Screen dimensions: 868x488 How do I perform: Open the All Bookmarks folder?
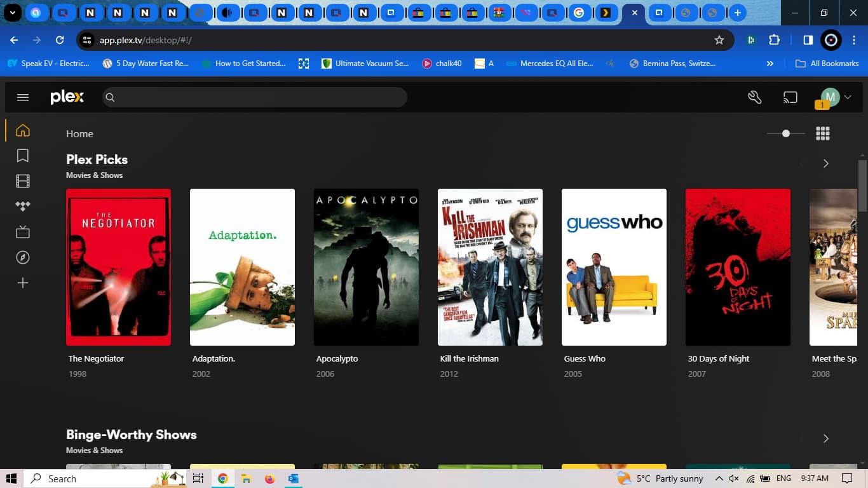click(828, 64)
